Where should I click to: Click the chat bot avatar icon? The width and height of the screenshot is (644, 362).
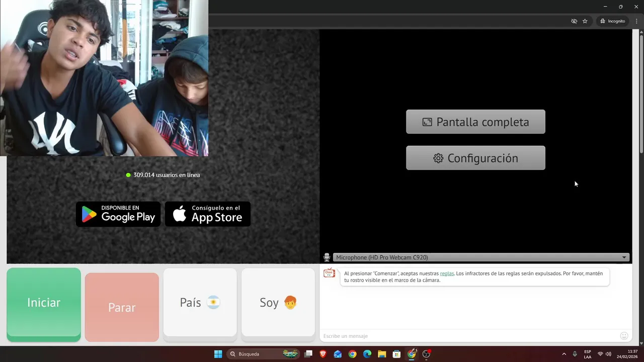coord(329,274)
